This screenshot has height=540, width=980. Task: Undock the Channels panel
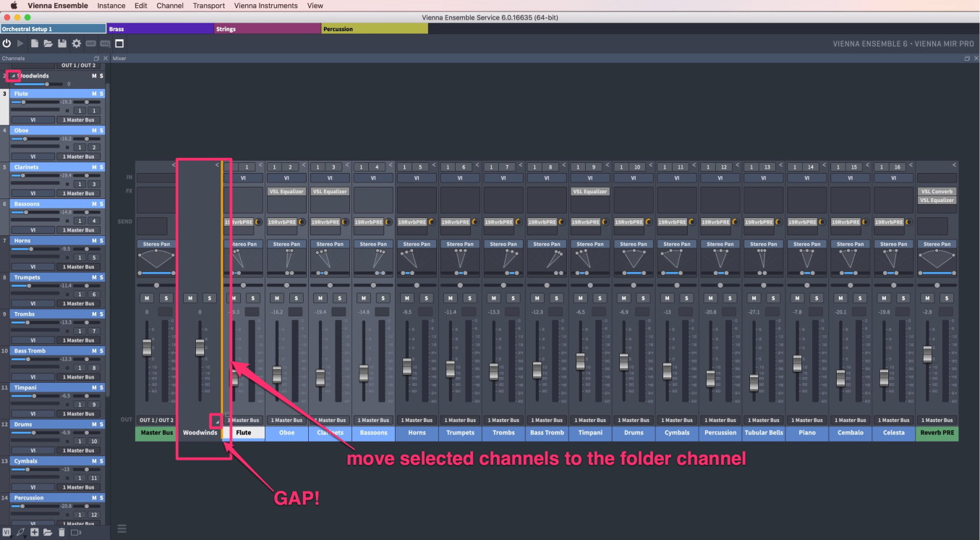click(x=97, y=58)
